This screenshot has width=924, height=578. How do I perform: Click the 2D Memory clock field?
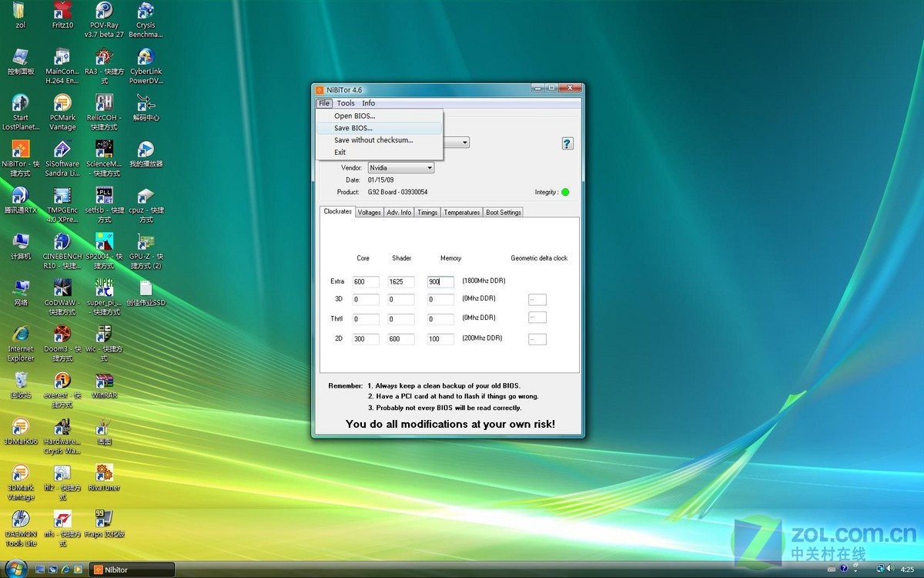(x=440, y=339)
